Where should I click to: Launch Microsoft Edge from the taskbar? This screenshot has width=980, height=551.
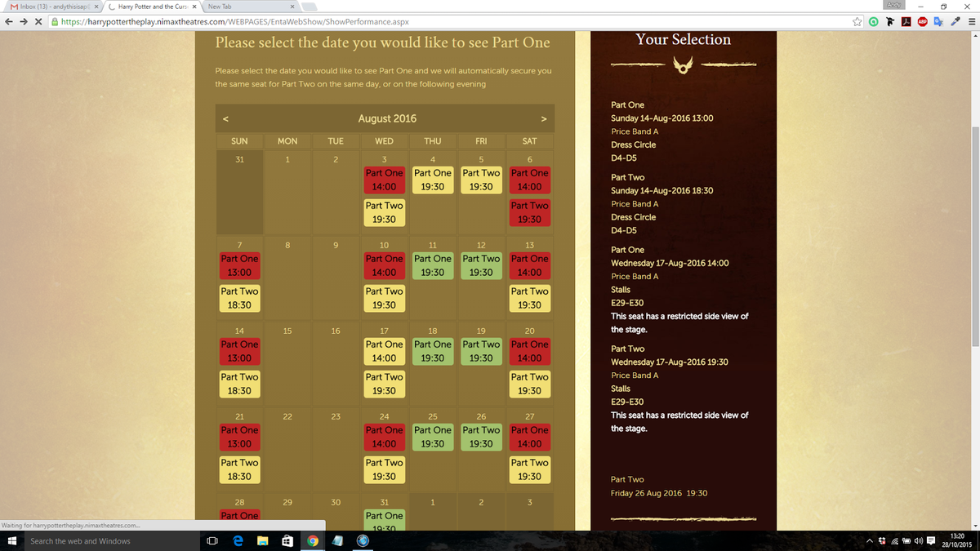click(x=237, y=541)
